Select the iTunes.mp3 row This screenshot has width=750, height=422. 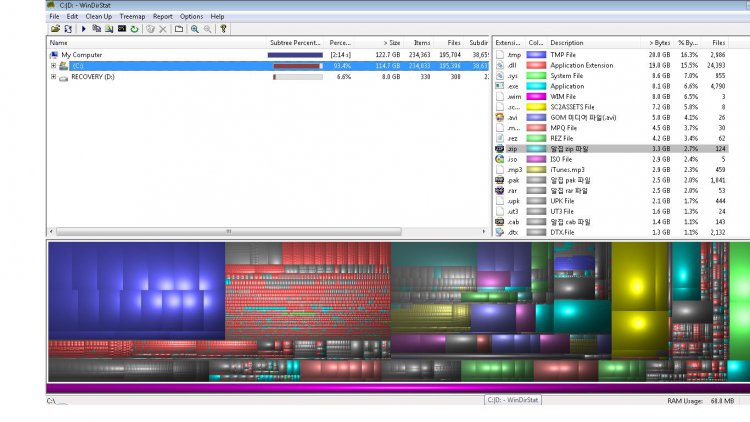coord(611,170)
